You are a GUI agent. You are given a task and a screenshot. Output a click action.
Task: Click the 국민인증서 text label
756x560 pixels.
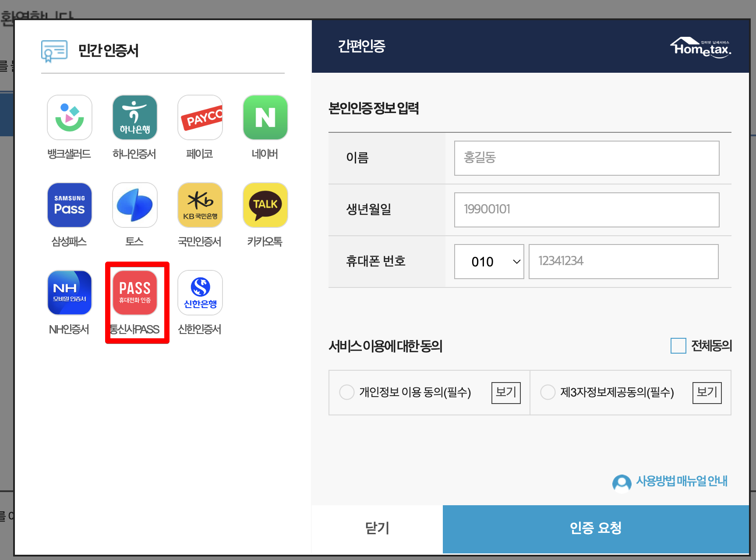(x=200, y=242)
